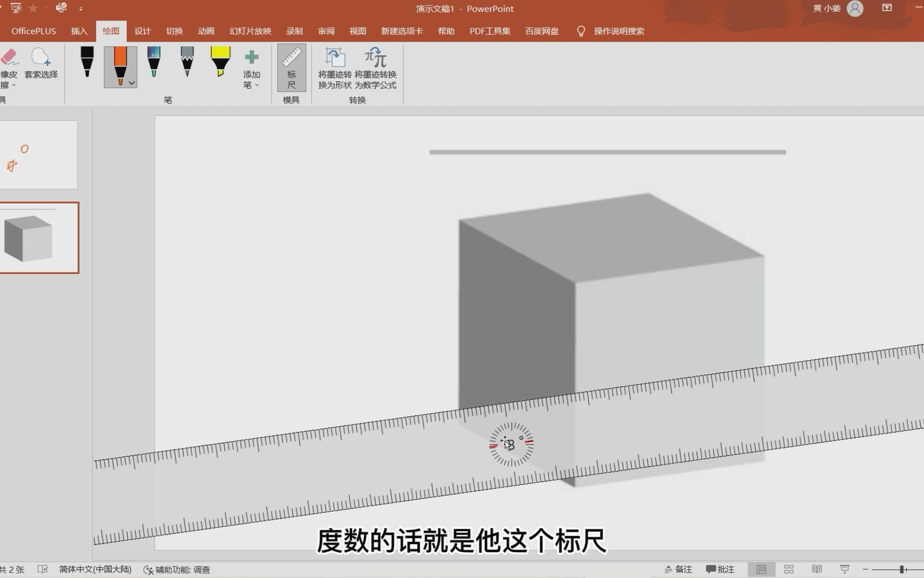Open the Animations (动画) tab
This screenshot has width=924, height=578.
[x=206, y=31]
